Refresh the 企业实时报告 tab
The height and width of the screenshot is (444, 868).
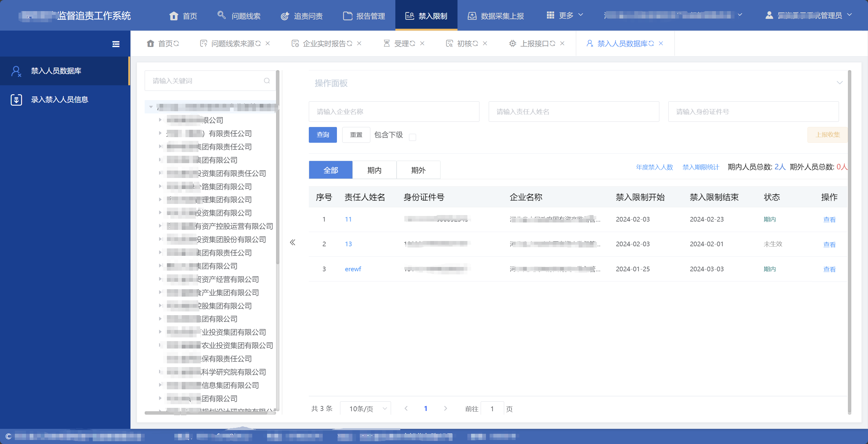click(x=349, y=44)
